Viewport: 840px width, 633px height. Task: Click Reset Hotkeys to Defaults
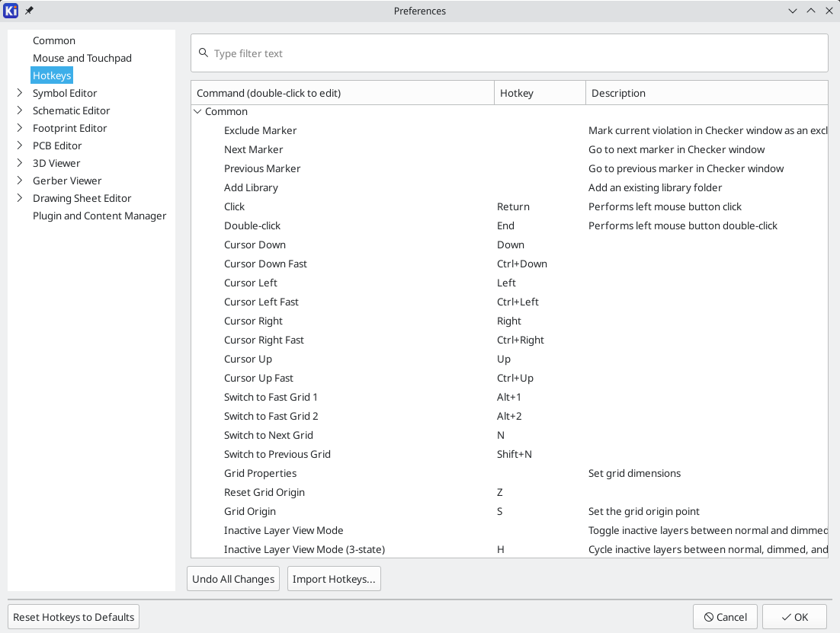tap(72, 616)
